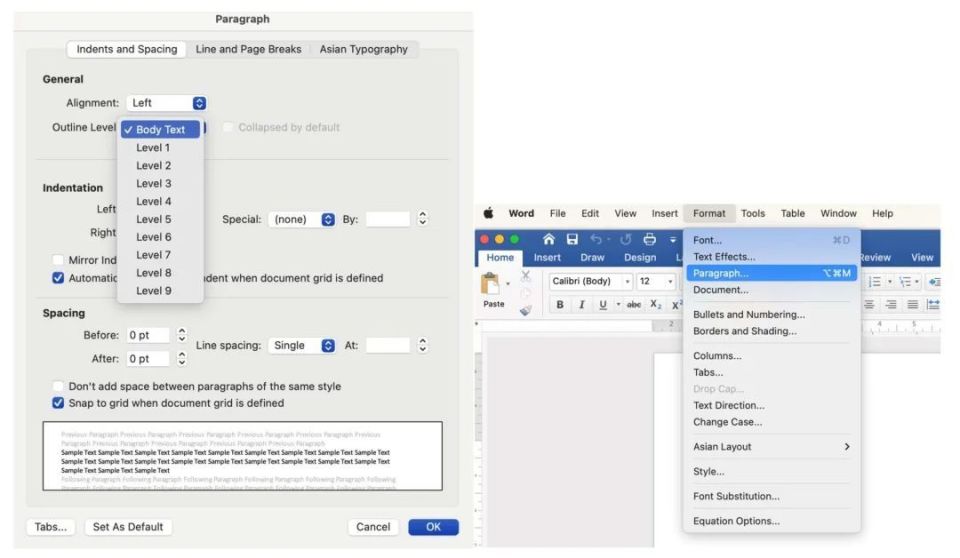Open the Special (none) dropdown

[302, 219]
